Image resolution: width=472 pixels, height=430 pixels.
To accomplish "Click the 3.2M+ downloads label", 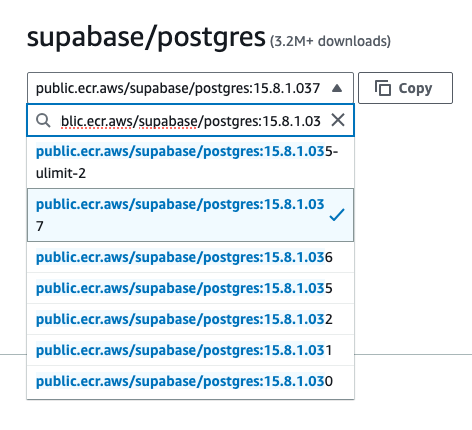I will [330, 41].
